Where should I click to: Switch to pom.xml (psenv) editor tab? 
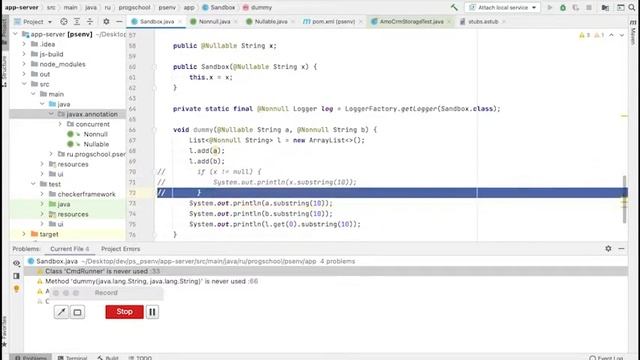[333, 22]
